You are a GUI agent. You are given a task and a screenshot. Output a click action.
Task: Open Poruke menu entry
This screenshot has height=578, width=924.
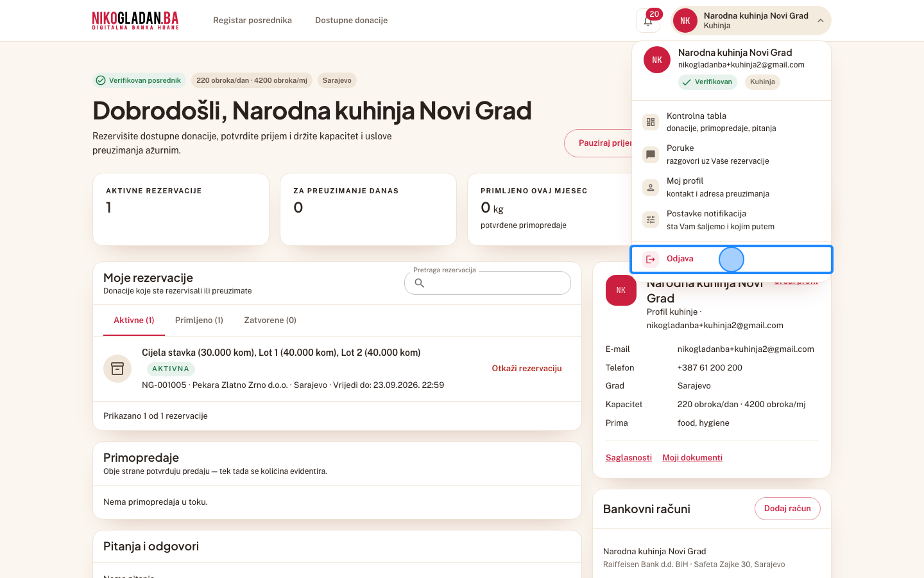point(732,155)
